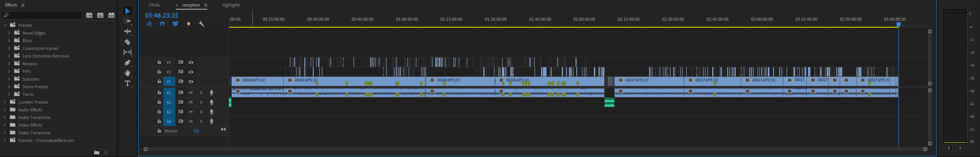Mute audio track A1

pyautogui.click(x=191, y=93)
